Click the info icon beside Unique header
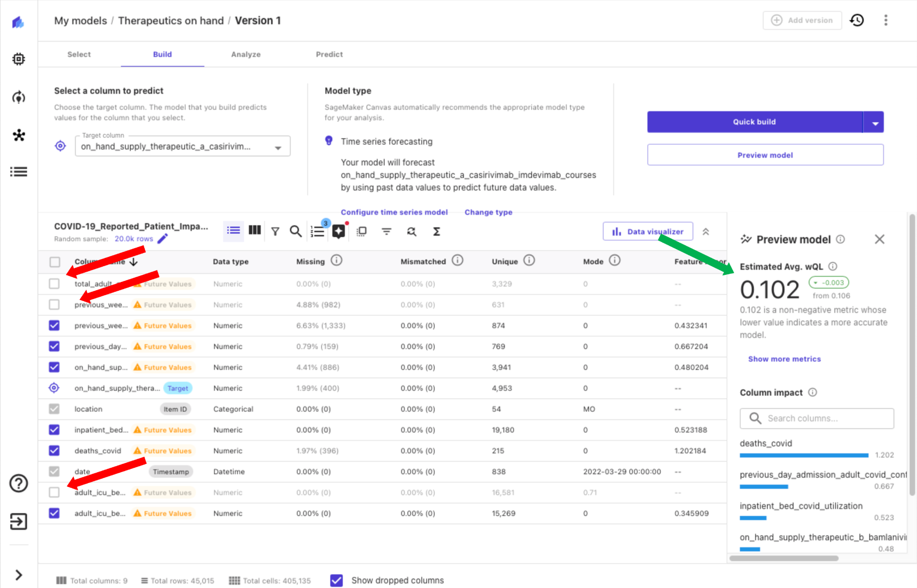This screenshot has width=917, height=588. pos(529,260)
